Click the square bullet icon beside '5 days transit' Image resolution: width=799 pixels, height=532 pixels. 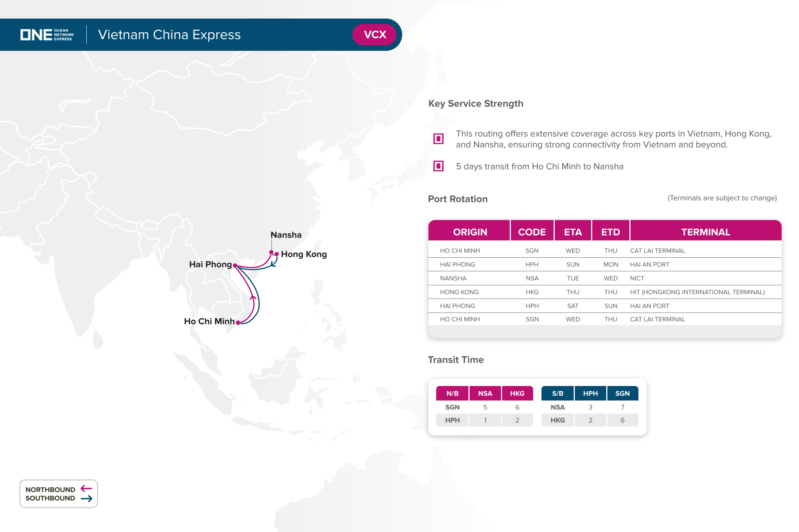(x=438, y=166)
